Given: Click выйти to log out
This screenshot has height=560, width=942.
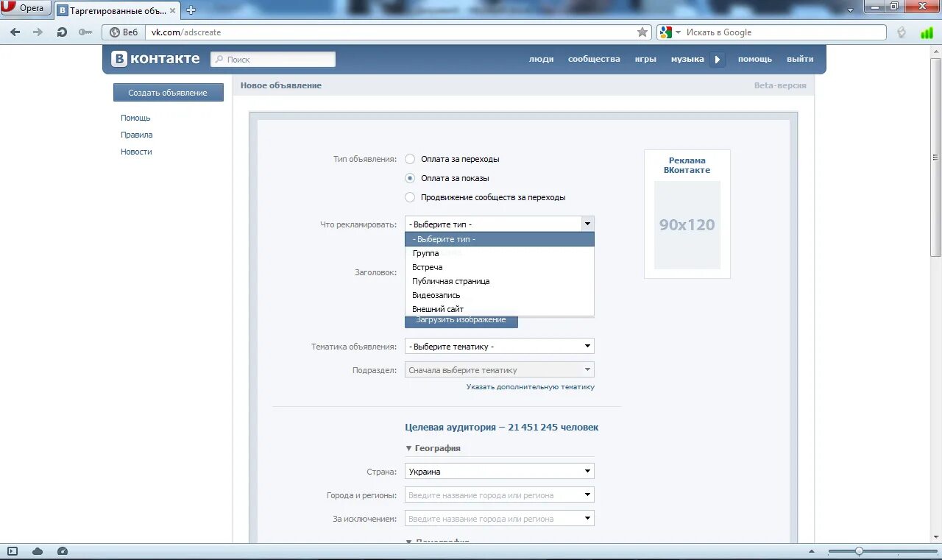Looking at the screenshot, I should tap(800, 59).
